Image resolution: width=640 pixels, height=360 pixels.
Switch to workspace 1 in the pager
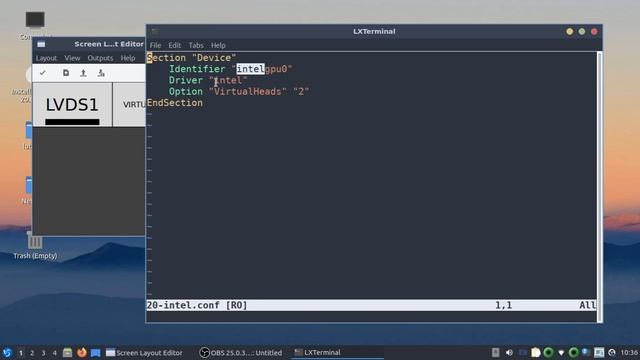[20, 353]
